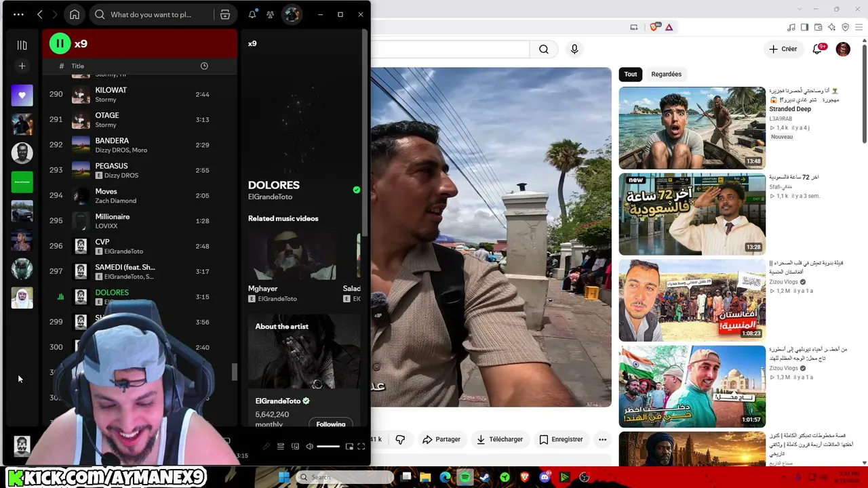Open the Spotify play queue
This screenshot has height=488, width=868.
(281, 447)
